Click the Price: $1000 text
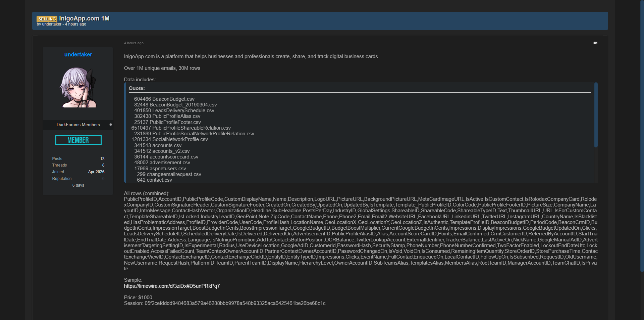The image size is (644, 320). [x=138, y=298]
